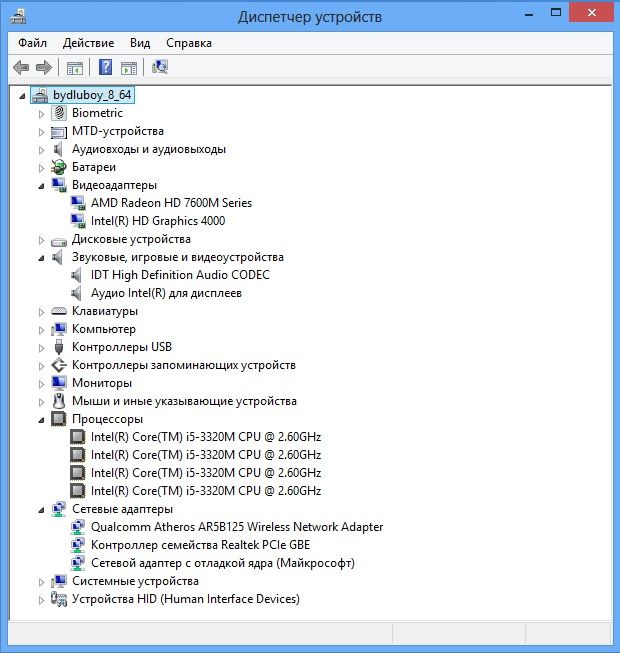Image resolution: width=620 pixels, height=653 pixels.
Task: Click the Intel HD Graphics 4000 icon
Action: click(78, 221)
